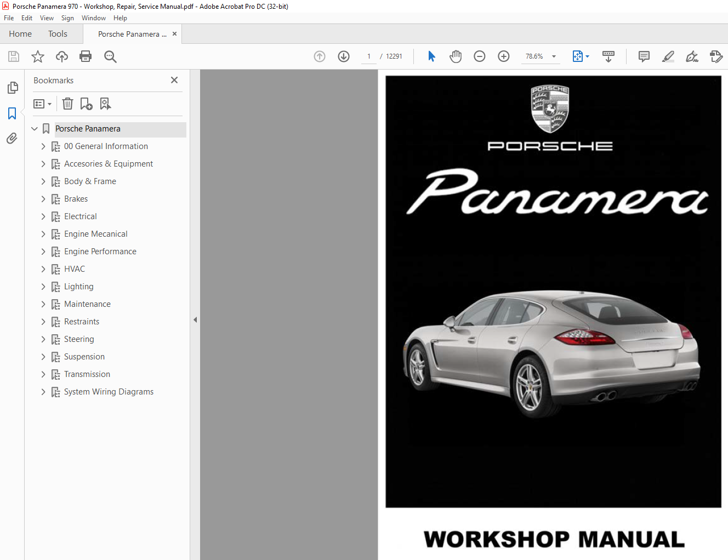Select the Porsche Panamera bookmark
The image size is (728, 560).
pos(88,129)
